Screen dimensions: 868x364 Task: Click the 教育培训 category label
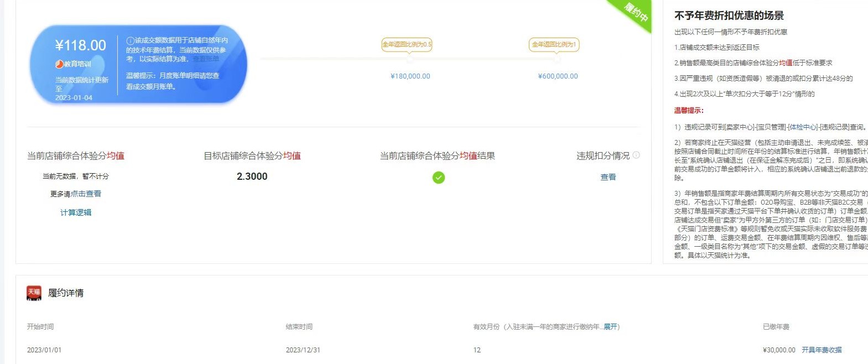coord(77,64)
